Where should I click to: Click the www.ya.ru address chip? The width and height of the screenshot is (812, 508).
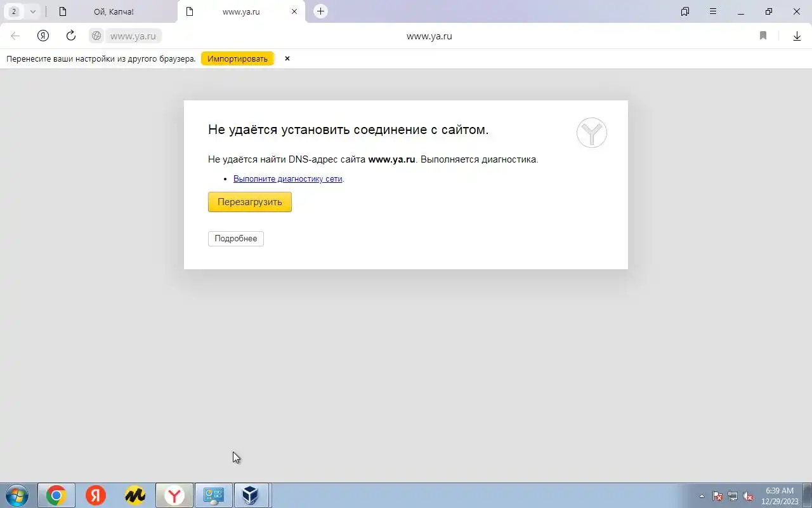[x=133, y=36]
